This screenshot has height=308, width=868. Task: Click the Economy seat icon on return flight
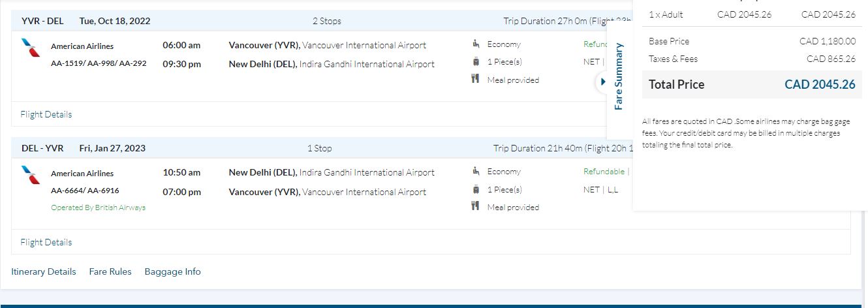point(476,172)
